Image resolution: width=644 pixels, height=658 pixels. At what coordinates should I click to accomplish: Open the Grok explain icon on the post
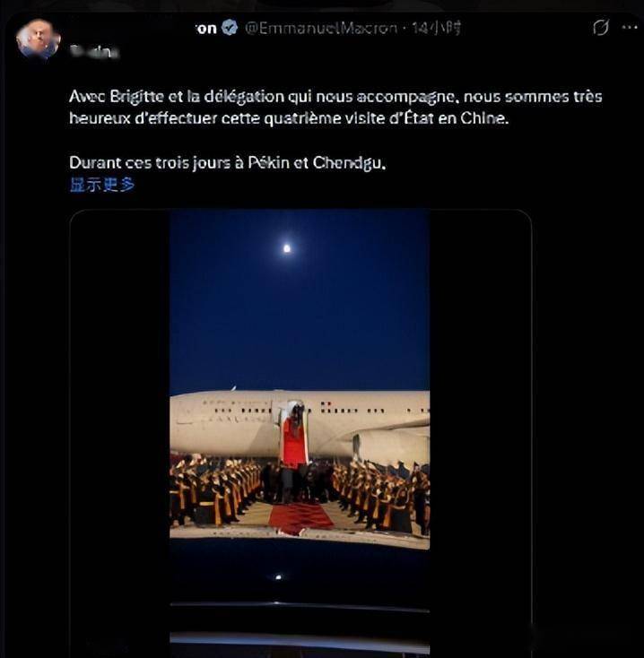[x=601, y=28]
